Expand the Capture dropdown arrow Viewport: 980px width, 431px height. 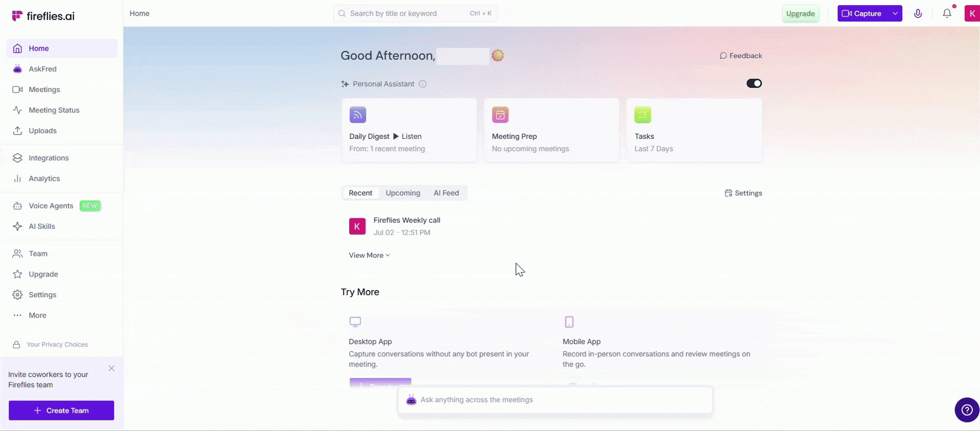pyautogui.click(x=895, y=14)
